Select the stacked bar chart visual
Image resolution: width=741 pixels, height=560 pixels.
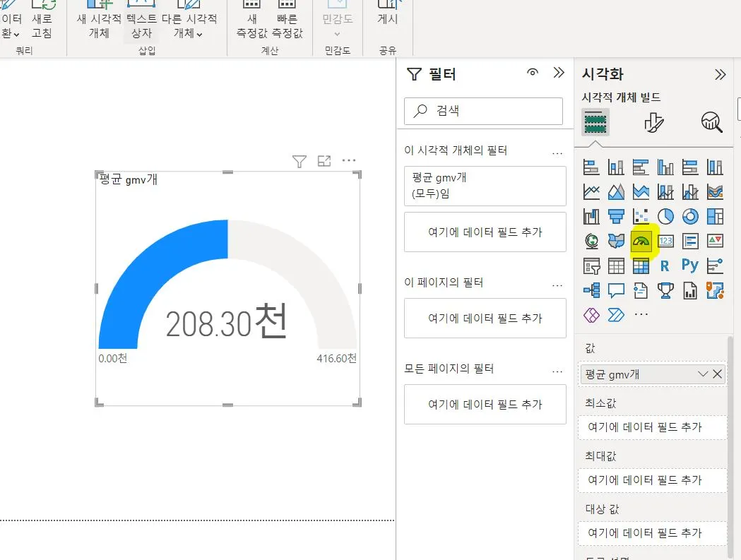(591, 167)
